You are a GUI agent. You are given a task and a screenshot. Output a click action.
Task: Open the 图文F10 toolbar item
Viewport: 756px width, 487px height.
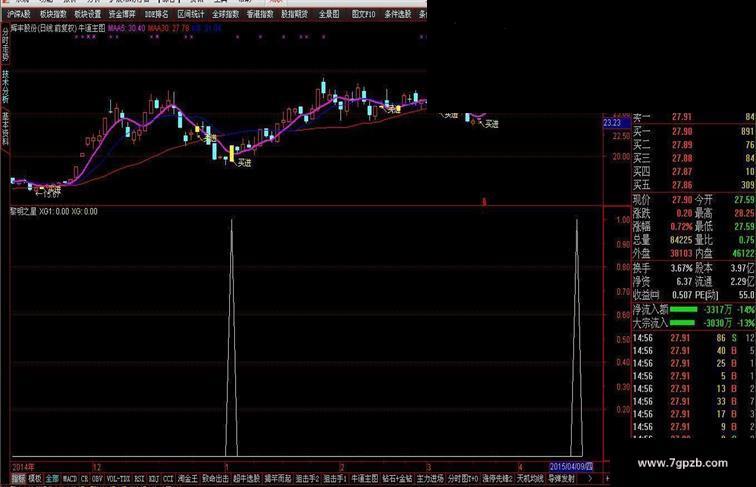click(x=363, y=14)
